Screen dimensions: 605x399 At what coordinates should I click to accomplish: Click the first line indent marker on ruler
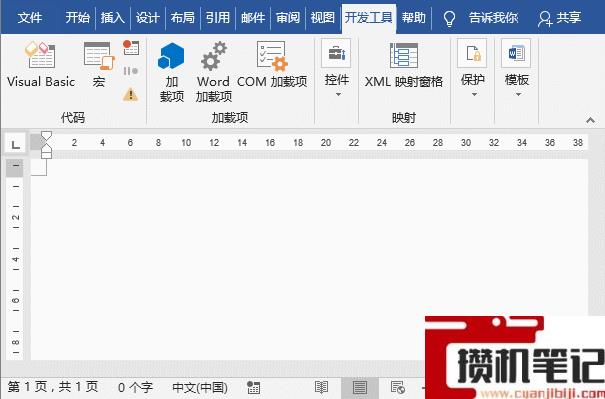point(46,135)
